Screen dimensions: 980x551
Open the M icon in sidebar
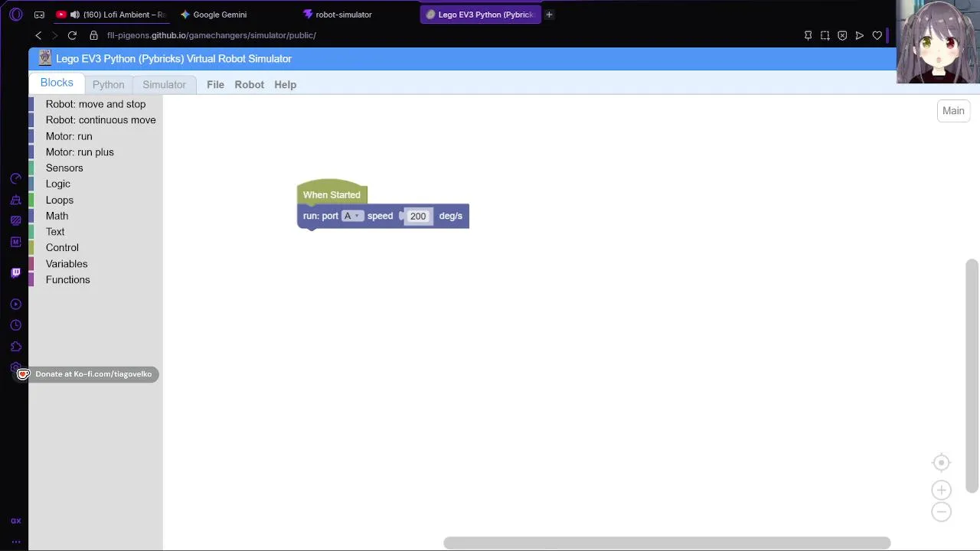[x=15, y=242]
